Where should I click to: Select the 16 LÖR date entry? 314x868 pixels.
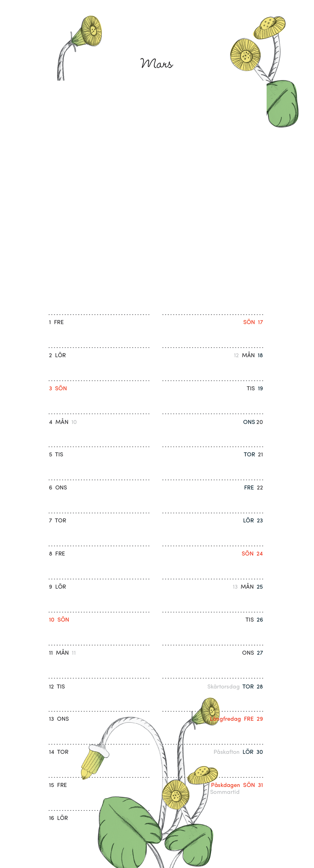point(58,818)
